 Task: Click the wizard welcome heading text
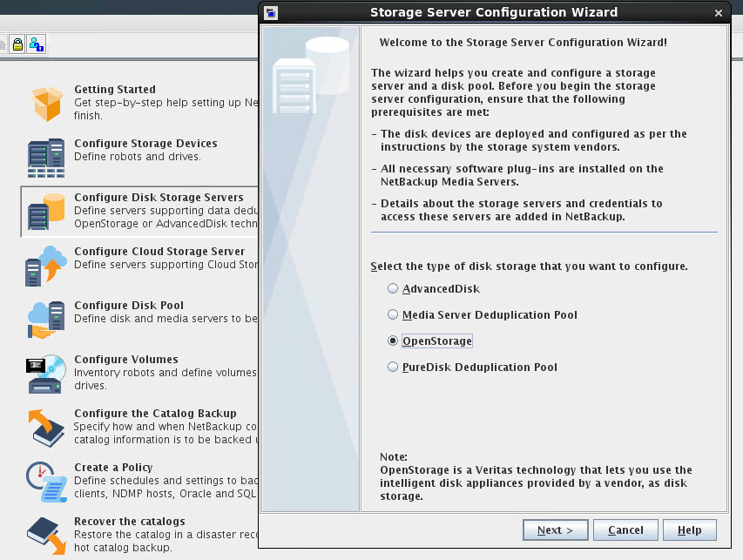tap(523, 42)
